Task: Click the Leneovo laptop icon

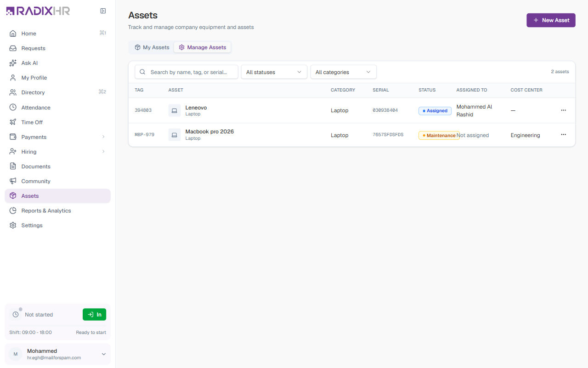Action: (x=175, y=110)
